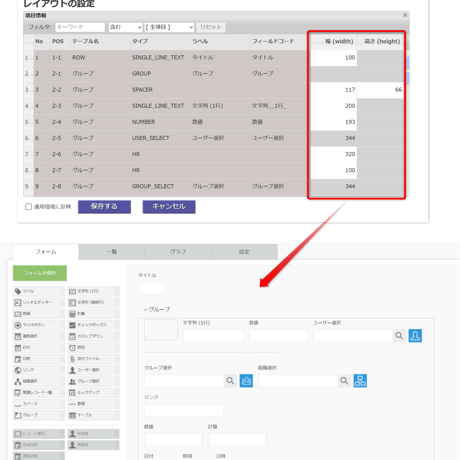Pick the 添付ファイル paperclip field in the palette
This screenshot has width=460, height=460.
point(93,359)
